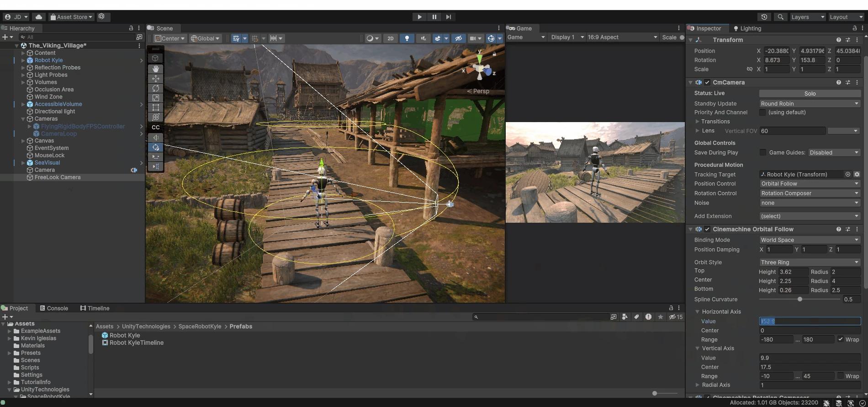Click the Project icon size slider
This screenshot has width=868, height=407.
(665, 393)
